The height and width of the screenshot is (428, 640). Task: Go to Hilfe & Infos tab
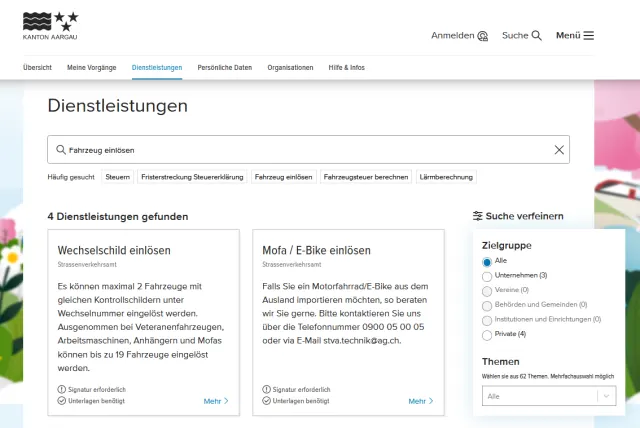coord(346,68)
